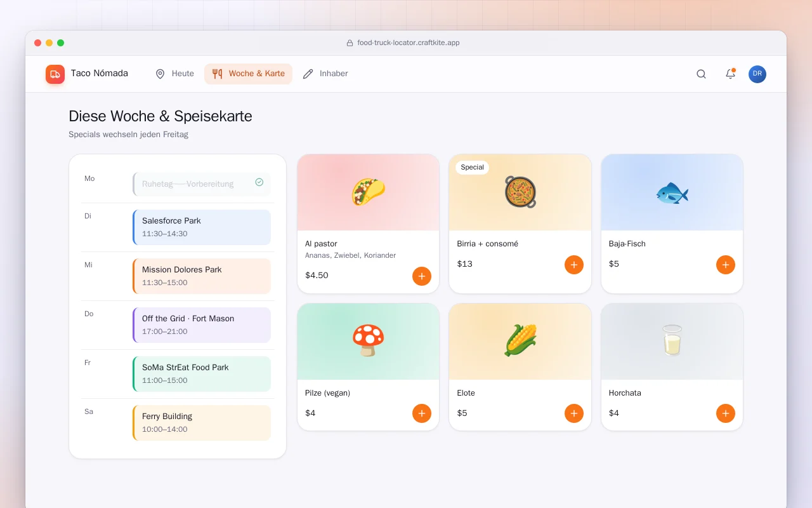Click the Specials wechseln jeden Freitag subtitle
The height and width of the screenshot is (508, 812).
(128, 135)
